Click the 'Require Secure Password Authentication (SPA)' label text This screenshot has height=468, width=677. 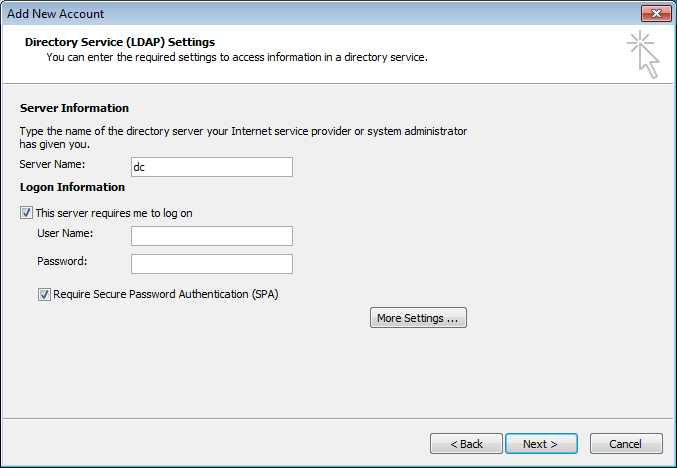click(166, 294)
